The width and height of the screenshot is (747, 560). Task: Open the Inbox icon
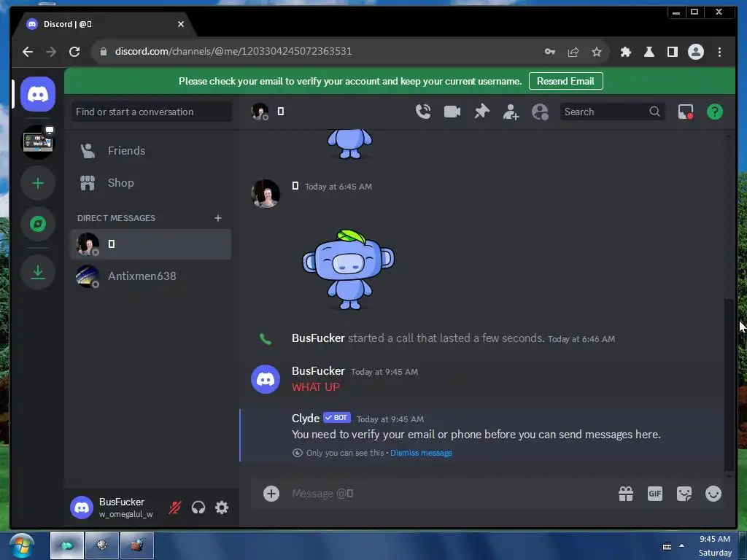click(x=686, y=112)
